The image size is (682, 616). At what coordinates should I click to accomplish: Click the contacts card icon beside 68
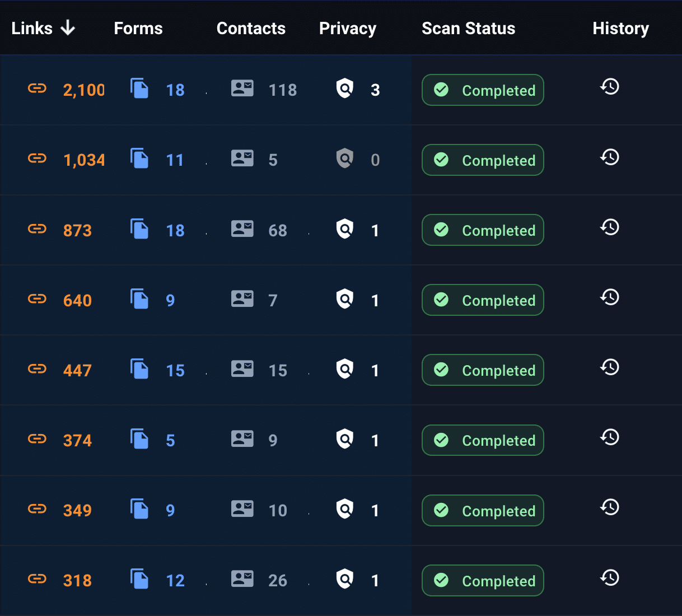pos(242,228)
